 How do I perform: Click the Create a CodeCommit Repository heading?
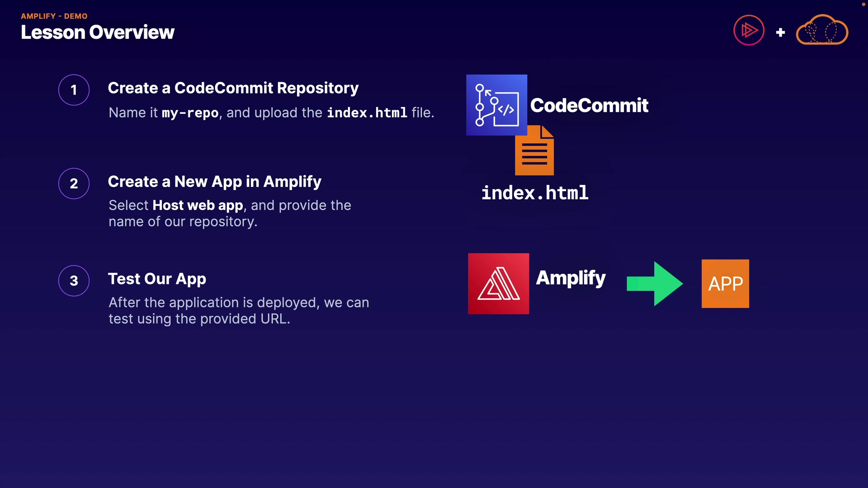pyautogui.click(x=233, y=88)
